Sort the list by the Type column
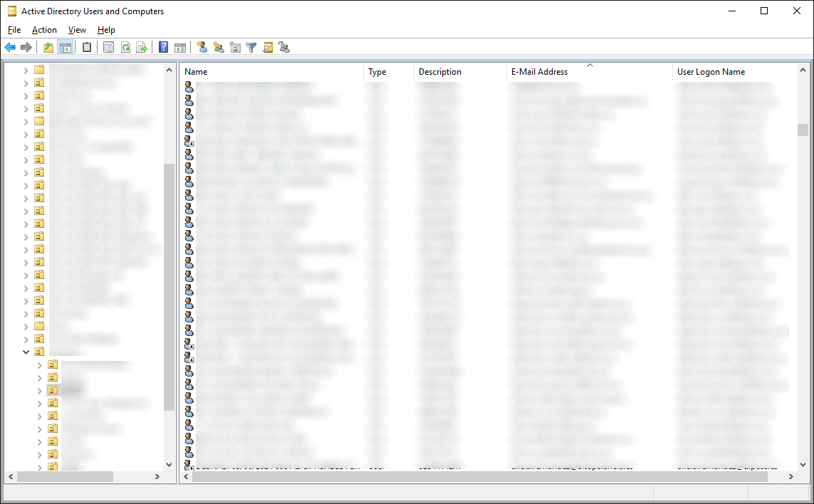Screen dimensions: 814x504 pyautogui.click(x=389, y=72)
